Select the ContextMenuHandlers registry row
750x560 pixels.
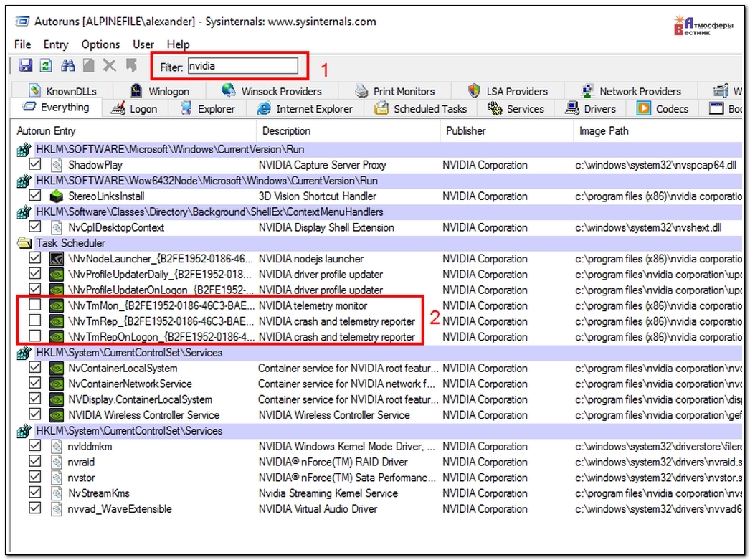click(378, 212)
